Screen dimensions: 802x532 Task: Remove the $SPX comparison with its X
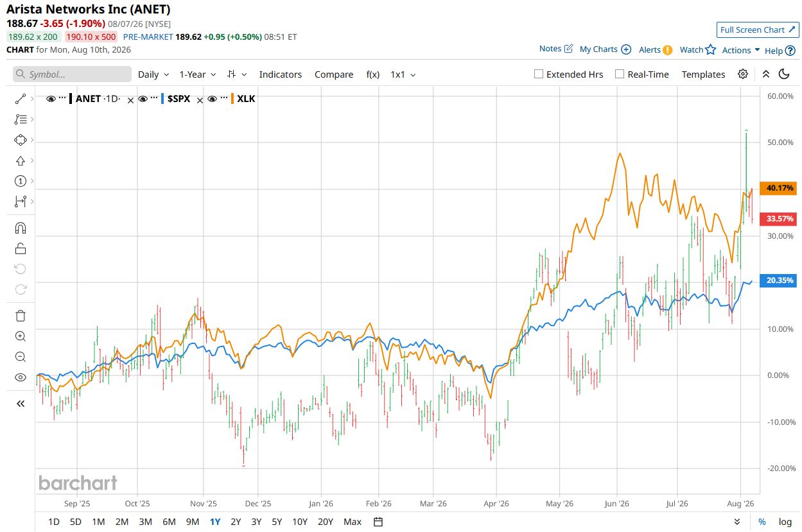click(x=199, y=99)
